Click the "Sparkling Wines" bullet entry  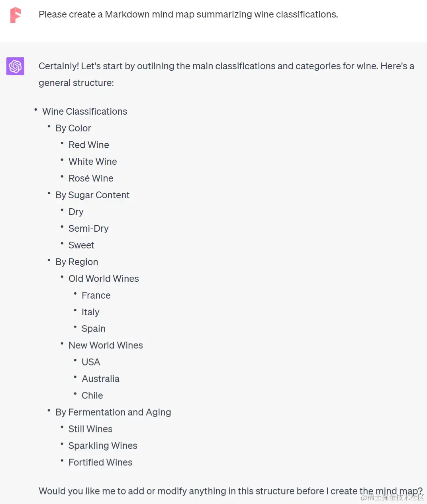pyautogui.click(x=103, y=445)
